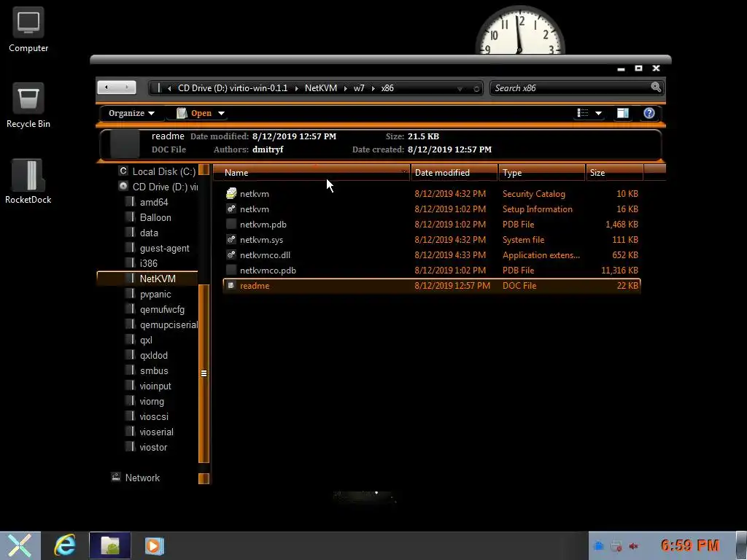Click the CD Drive (D:) disc icon
The image size is (747, 560).
123,186
